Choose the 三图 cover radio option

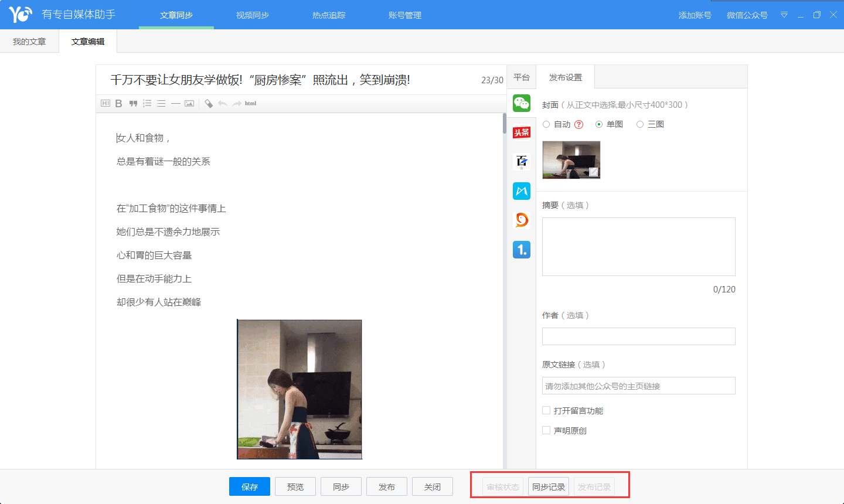coord(640,124)
